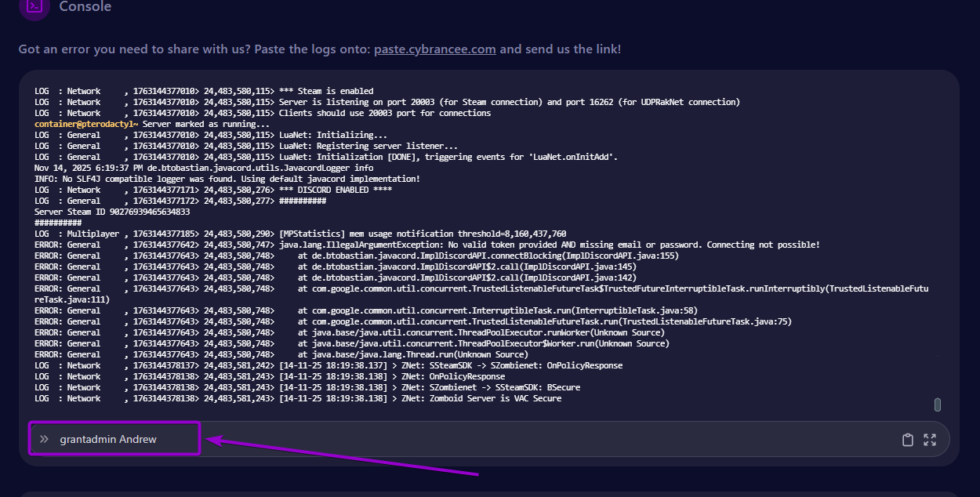980x497 pixels.
Task: Expand console with the fullscreen icon
Action: pos(930,440)
